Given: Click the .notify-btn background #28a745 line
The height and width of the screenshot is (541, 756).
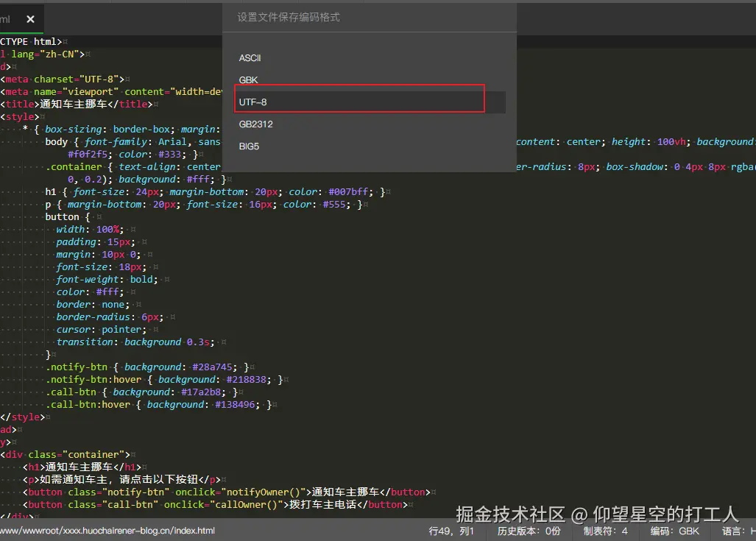Looking at the screenshot, I should 147,367.
